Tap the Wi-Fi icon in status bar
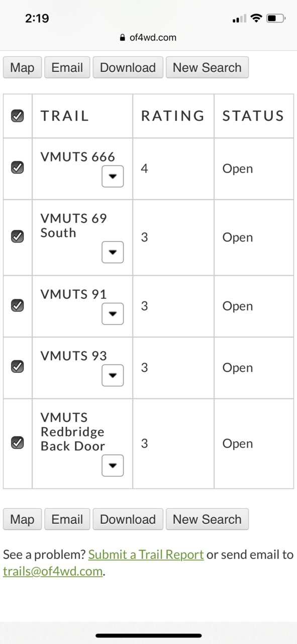Screen dimensions: 297x644 tap(256, 19)
